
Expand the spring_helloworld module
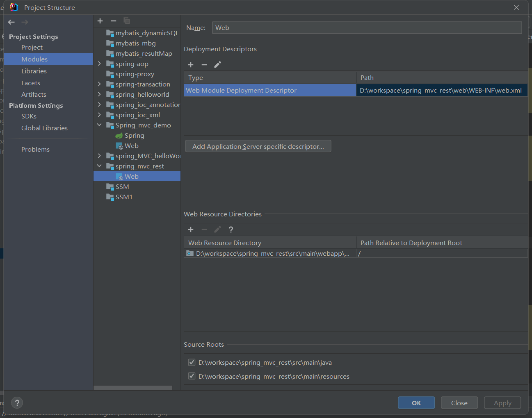click(99, 94)
